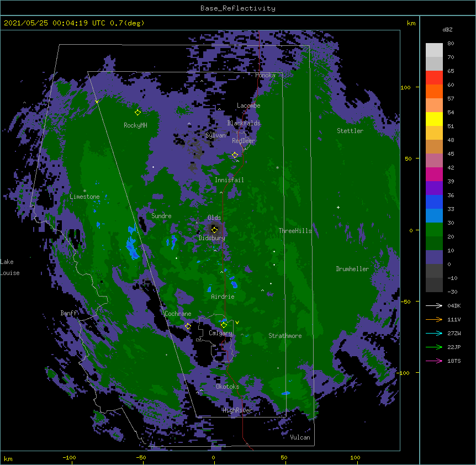Click the Airdrie city label
Viewport: 476px width, 465px height.
(223, 297)
